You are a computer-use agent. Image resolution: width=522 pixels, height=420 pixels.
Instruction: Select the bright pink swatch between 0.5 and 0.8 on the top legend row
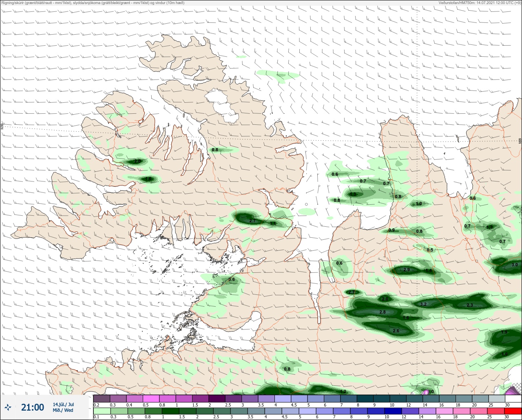point(151,398)
